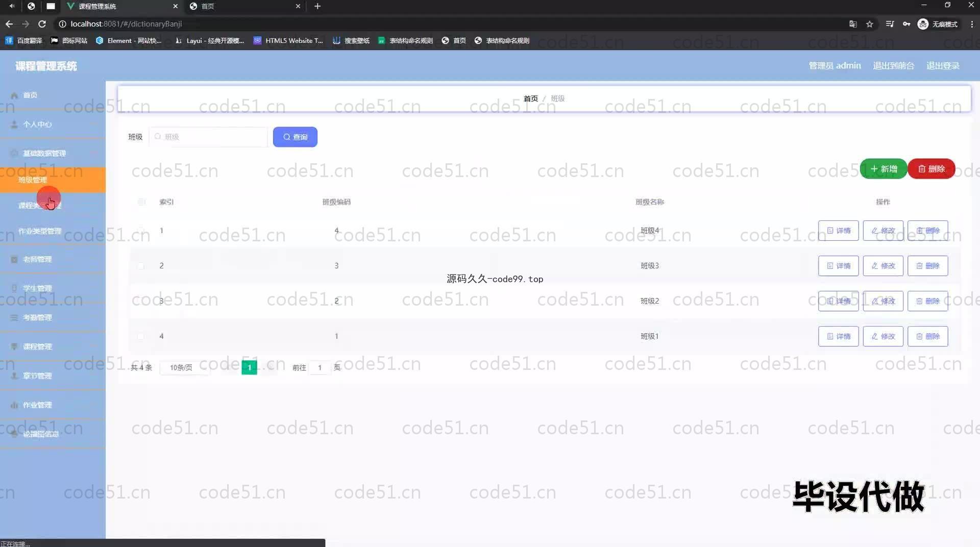Bookmark this page with star icon
The width and height of the screenshot is (980, 547).
870,24
